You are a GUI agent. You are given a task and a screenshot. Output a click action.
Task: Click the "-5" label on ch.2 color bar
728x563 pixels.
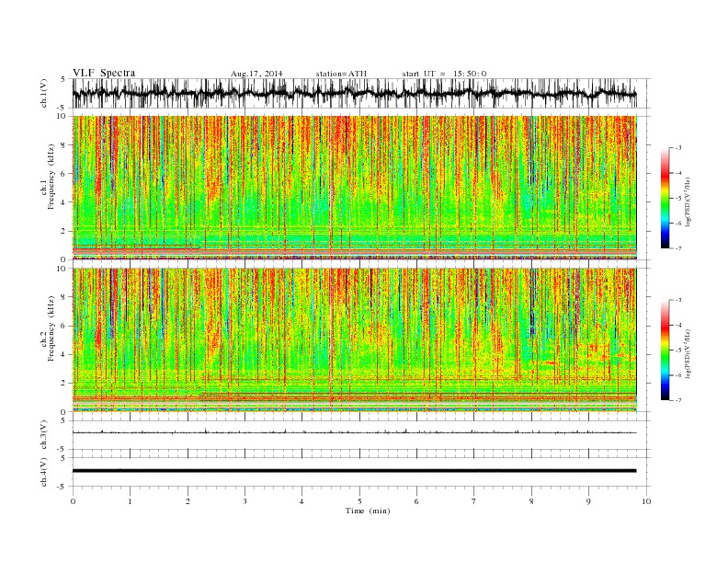coord(678,350)
